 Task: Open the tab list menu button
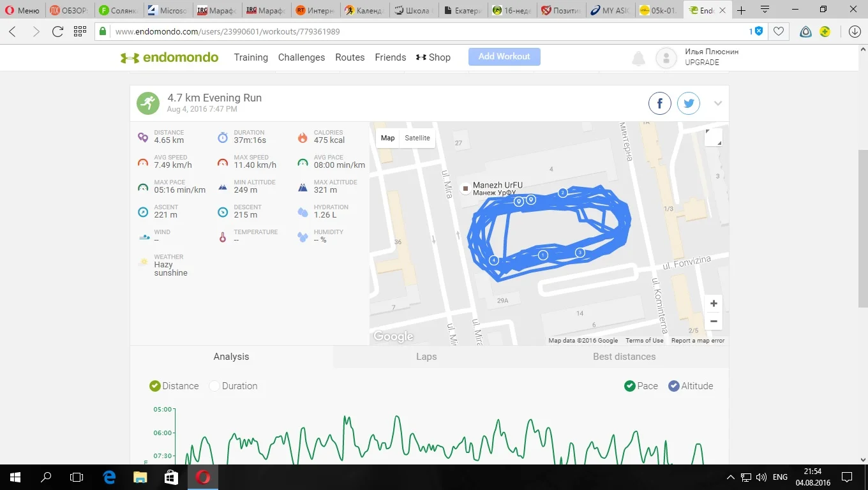[765, 10]
